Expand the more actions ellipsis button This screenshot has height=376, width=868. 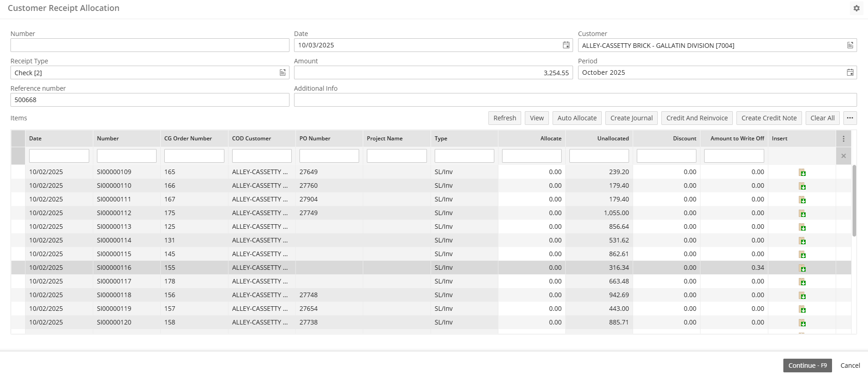[850, 118]
